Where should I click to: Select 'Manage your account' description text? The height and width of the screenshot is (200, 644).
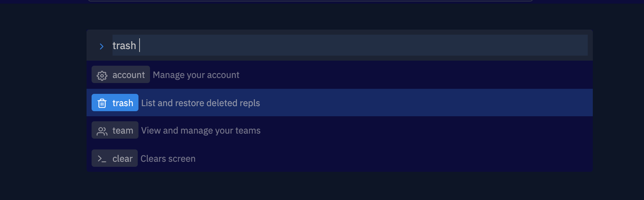pos(196,75)
